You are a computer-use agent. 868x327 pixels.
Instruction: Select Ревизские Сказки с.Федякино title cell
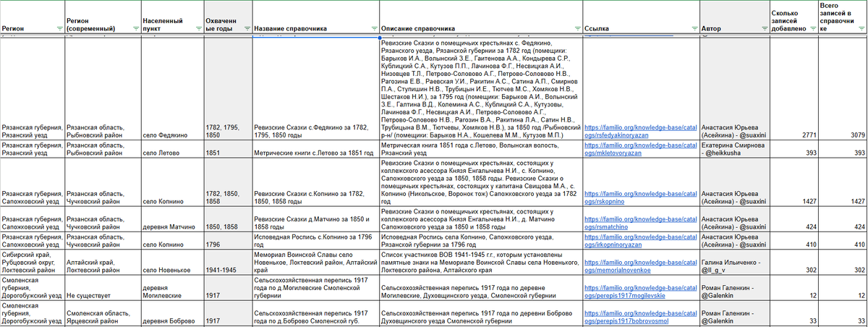pyautogui.click(x=315, y=88)
